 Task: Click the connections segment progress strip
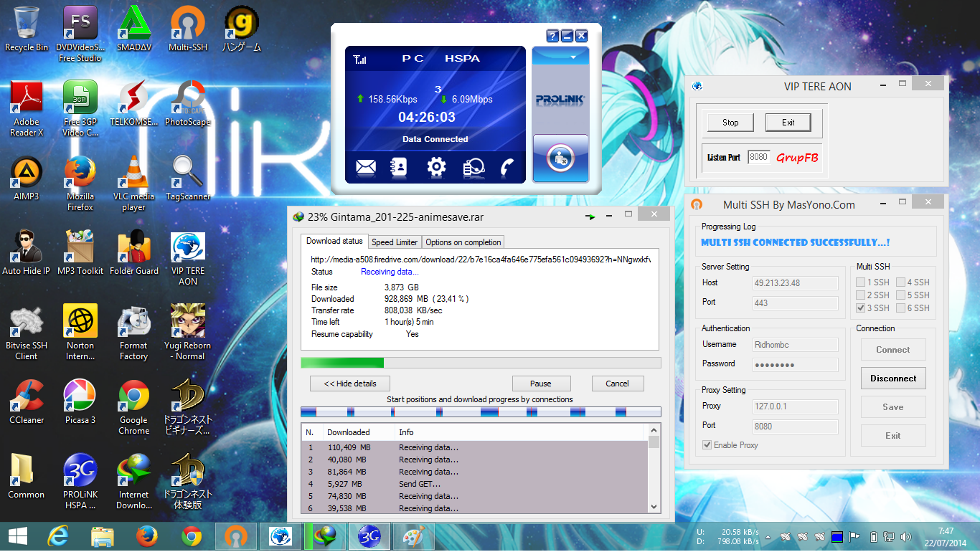(x=481, y=412)
